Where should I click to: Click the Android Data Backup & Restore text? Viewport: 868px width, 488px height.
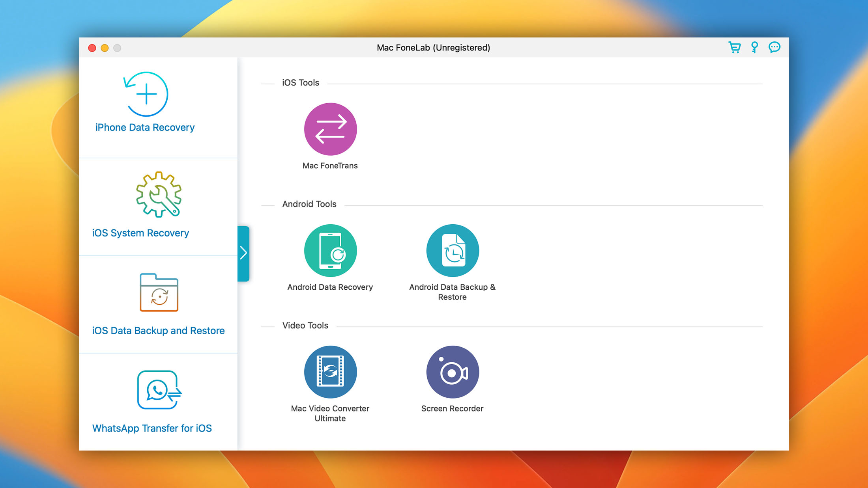tap(453, 292)
